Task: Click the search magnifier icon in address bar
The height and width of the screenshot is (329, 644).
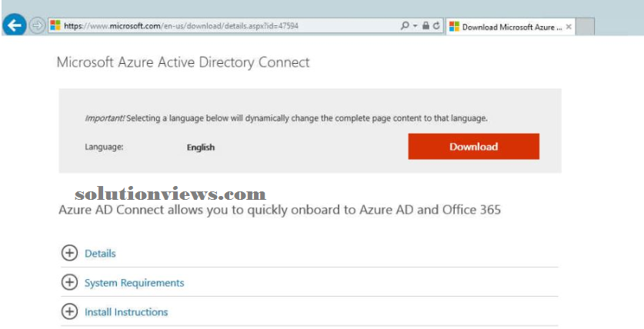Action: 405,26
